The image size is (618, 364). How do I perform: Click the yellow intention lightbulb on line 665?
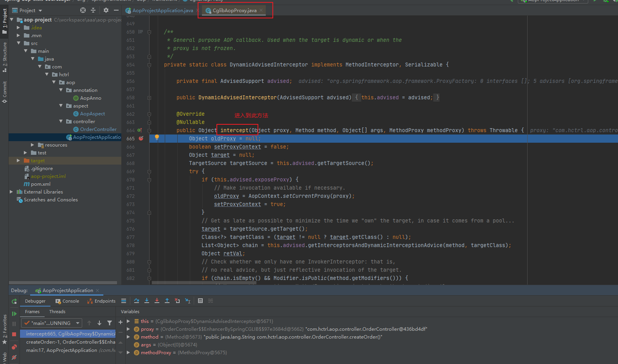tap(157, 138)
